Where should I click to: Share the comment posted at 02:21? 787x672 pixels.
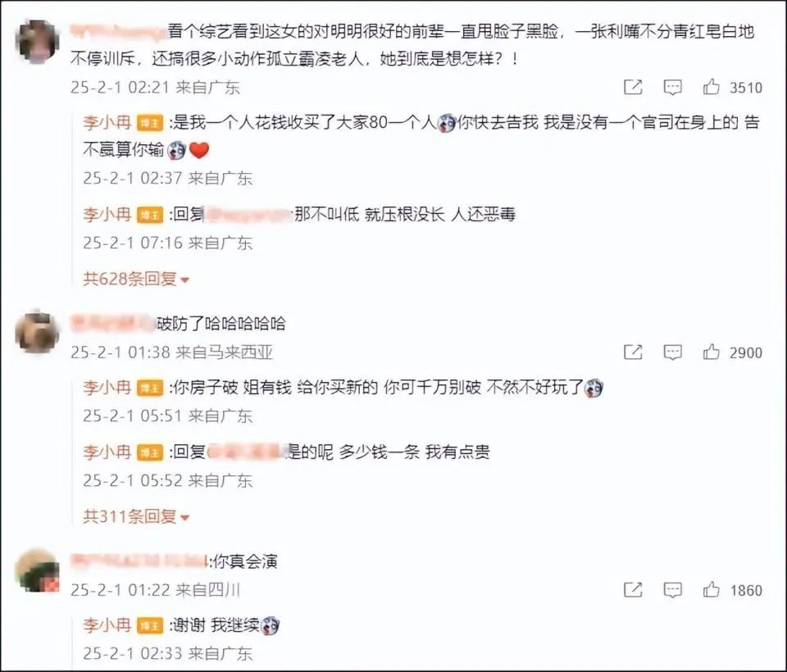click(633, 88)
